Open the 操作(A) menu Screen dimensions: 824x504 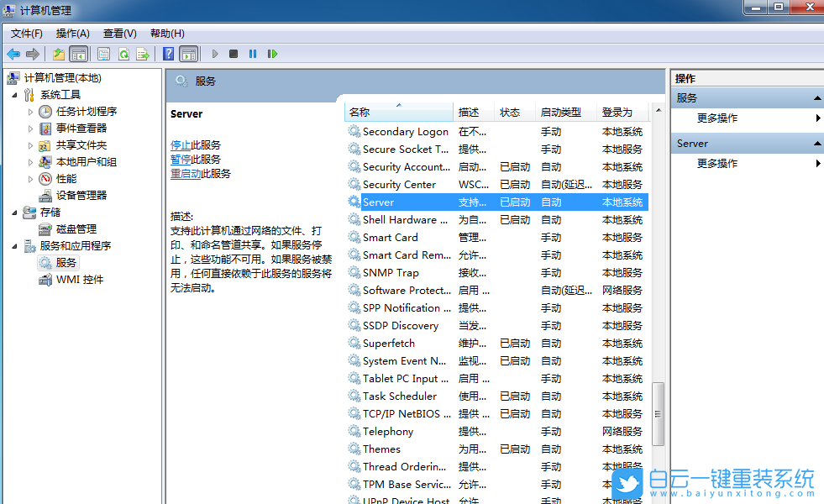pos(72,33)
